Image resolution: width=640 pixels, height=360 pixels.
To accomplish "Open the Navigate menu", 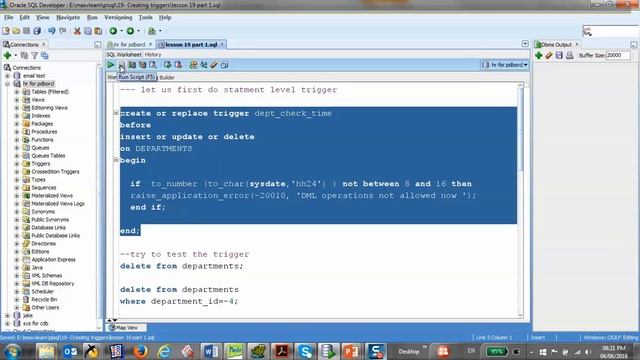I will (68, 18).
